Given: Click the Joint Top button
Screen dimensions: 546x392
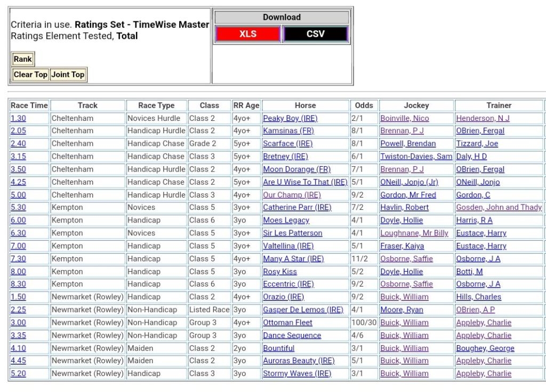Looking at the screenshot, I should point(68,75).
